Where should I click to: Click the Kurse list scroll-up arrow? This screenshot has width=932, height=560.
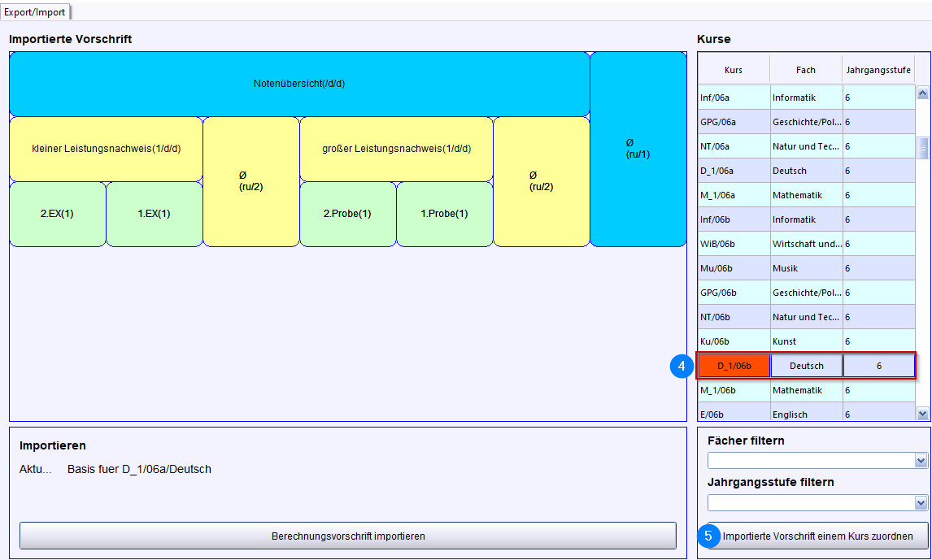(922, 93)
